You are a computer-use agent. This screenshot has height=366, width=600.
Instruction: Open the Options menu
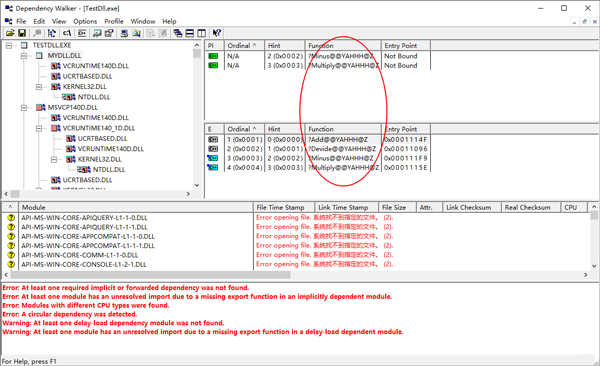point(85,21)
